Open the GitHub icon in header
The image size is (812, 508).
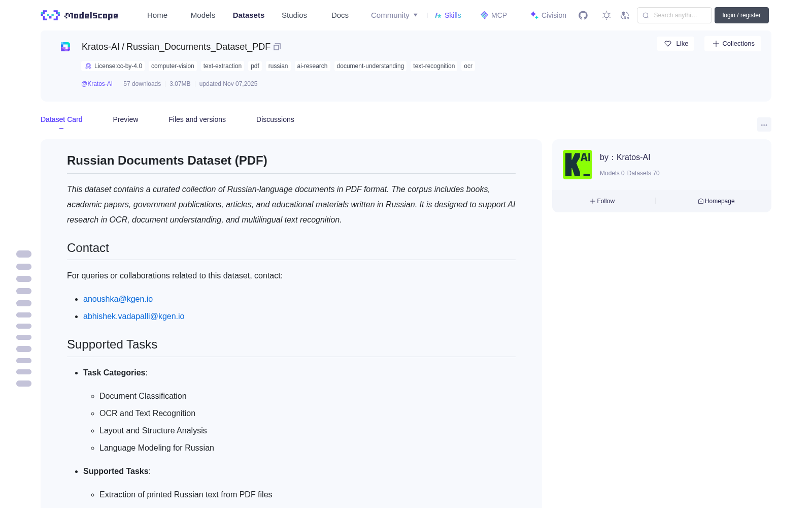point(583,15)
